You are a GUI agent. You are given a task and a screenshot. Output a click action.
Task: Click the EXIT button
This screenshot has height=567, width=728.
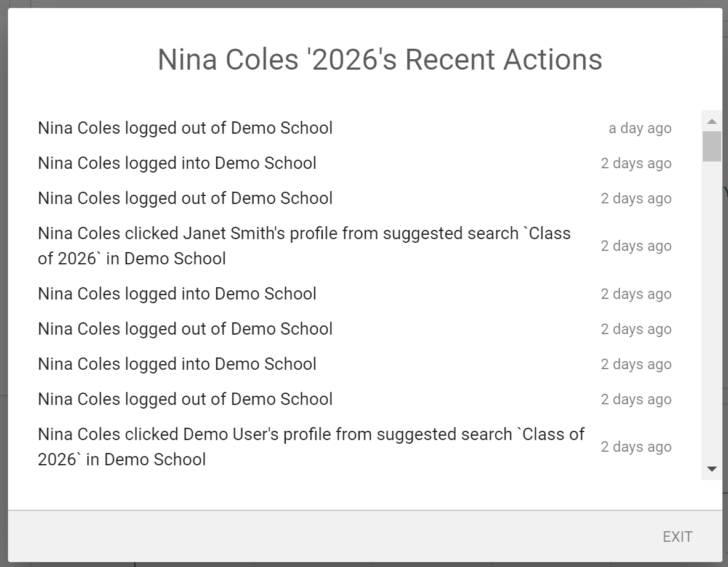click(677, 537)
